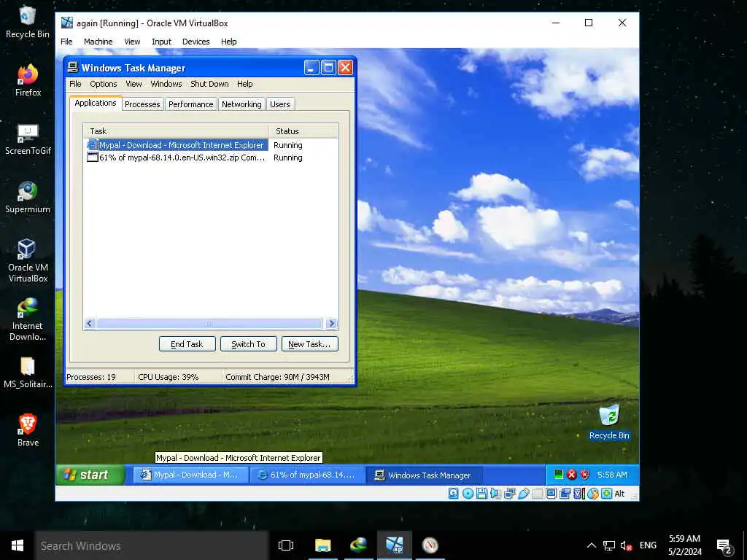747x560 pixels.
Task: Open Task View on the host taskbar
Action: tap(286, 545)
